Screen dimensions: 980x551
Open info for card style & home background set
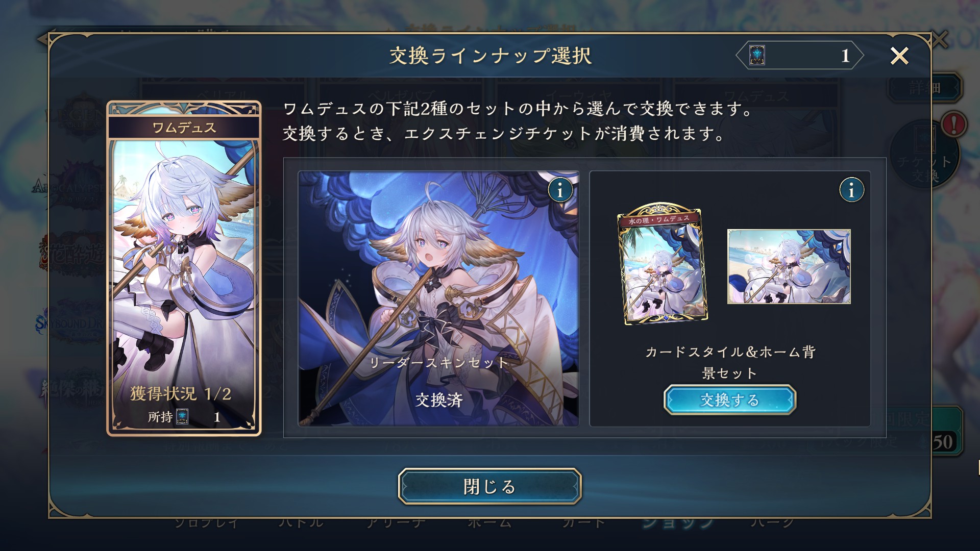tap(851, 190)
